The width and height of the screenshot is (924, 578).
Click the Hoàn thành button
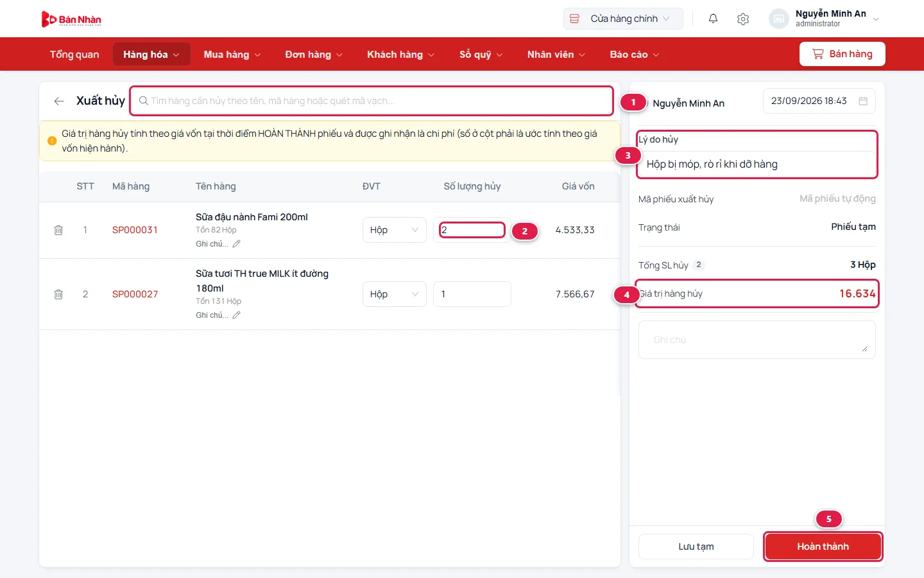[823, 547]
